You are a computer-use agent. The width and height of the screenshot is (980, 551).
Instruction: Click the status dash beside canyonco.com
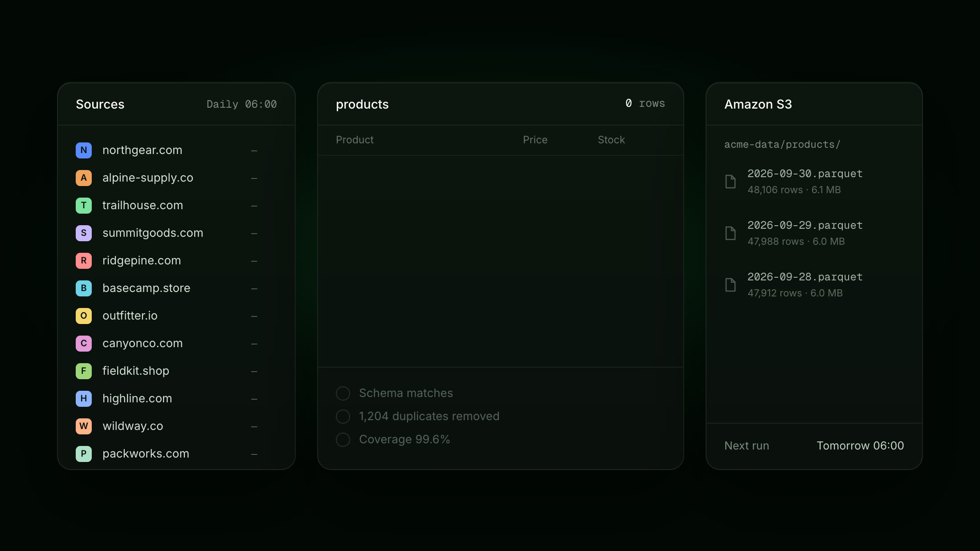click(x=254, y=344)
